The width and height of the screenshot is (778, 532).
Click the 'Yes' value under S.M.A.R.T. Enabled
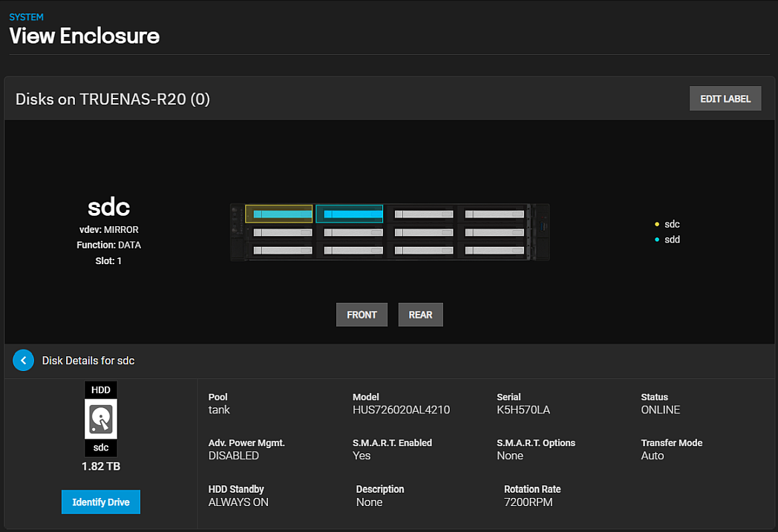click(362, 456)
